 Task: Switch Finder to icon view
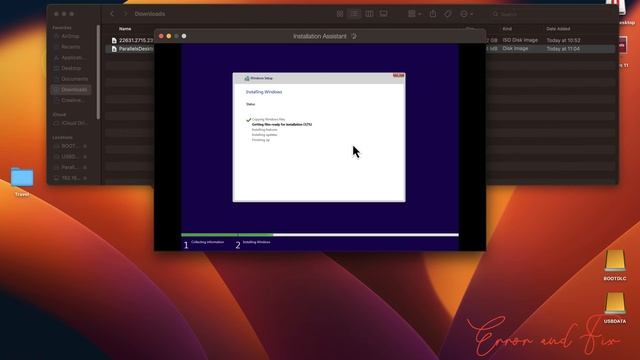pos(340,14)
